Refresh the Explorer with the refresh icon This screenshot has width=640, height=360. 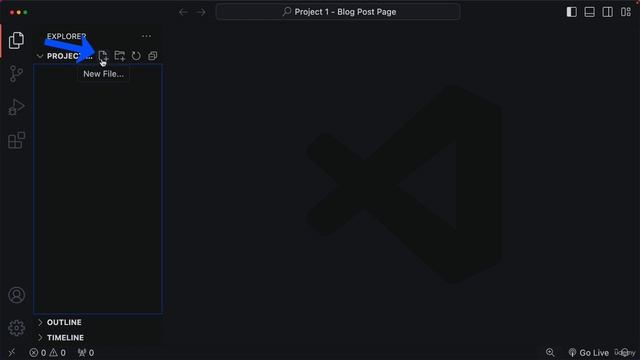pyautogui.click(x=136, y=56)
